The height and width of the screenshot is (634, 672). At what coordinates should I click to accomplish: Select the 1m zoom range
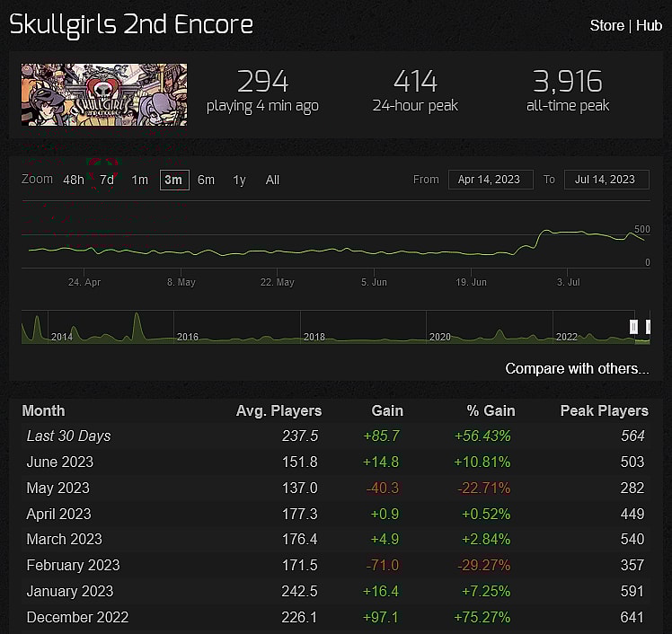[x=140, y=180]
